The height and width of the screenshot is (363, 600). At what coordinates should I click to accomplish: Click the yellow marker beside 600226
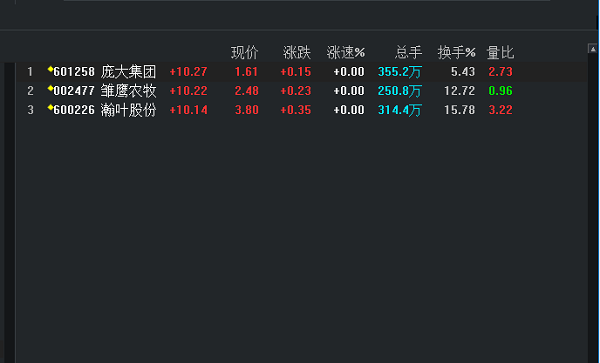coord(50,107)
